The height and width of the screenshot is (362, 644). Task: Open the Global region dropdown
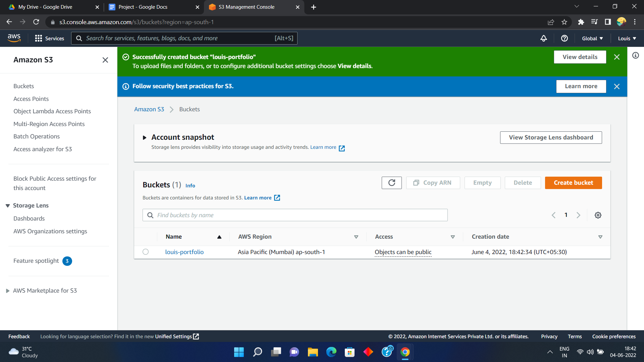click(592, 38)
